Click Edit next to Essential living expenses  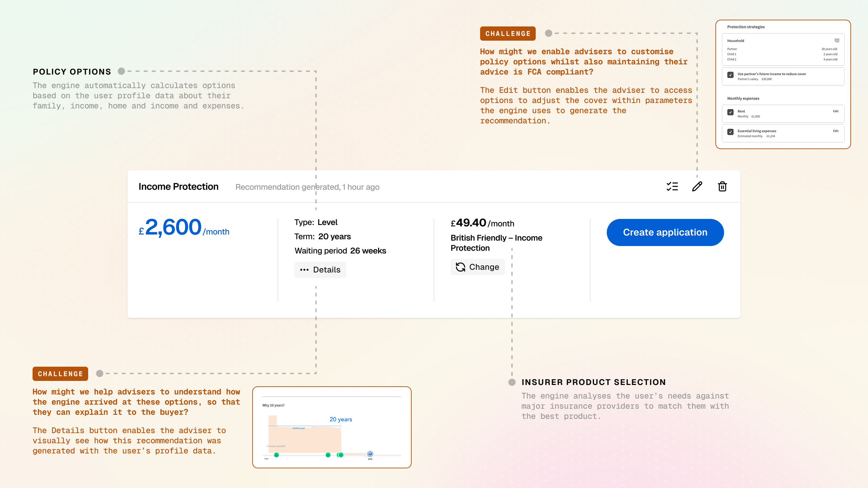pyautogui.click(x=835, y=131)
